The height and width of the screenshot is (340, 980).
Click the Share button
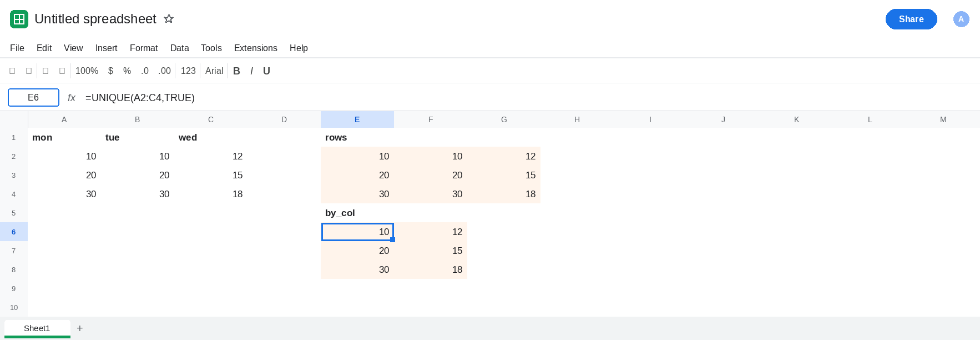point(911,19)
